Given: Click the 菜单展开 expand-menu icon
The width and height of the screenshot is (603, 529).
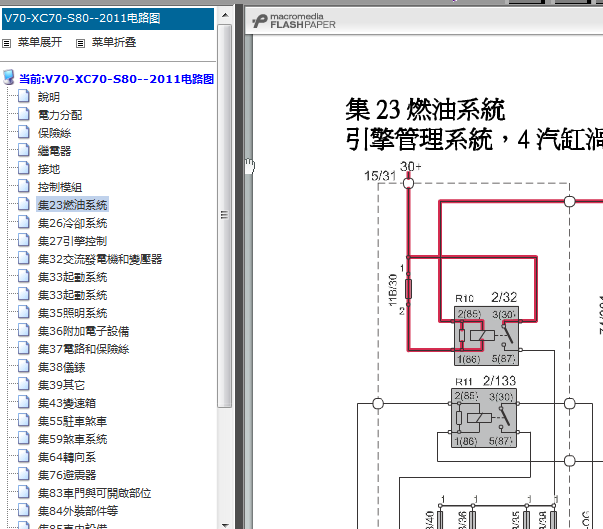Looking at the screenshot, I should [x=7, y=43].
